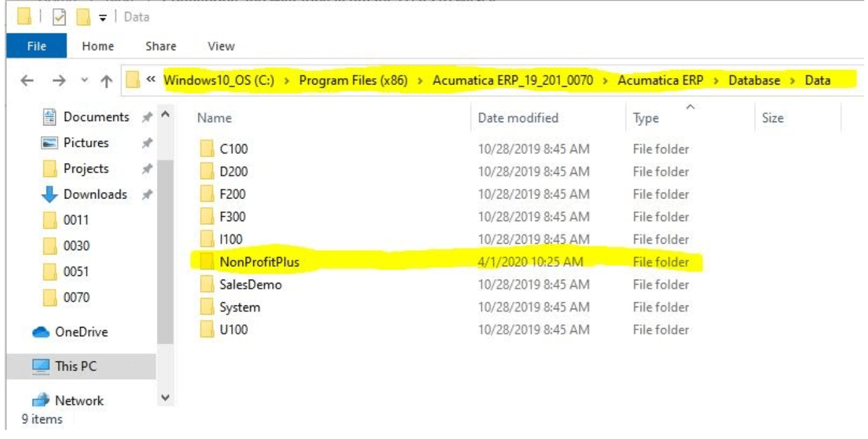868x439 pixels.
Task: Open the 0030 folder in navigation pane
Action: (x=76, y=246)
